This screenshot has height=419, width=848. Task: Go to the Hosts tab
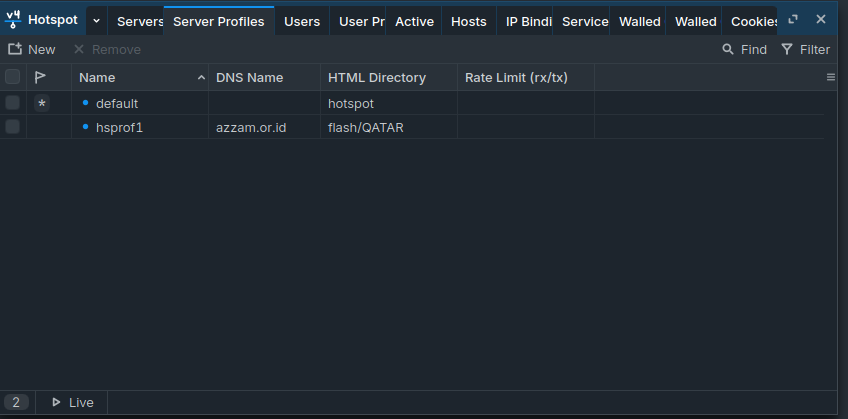[x=468, y=22]
